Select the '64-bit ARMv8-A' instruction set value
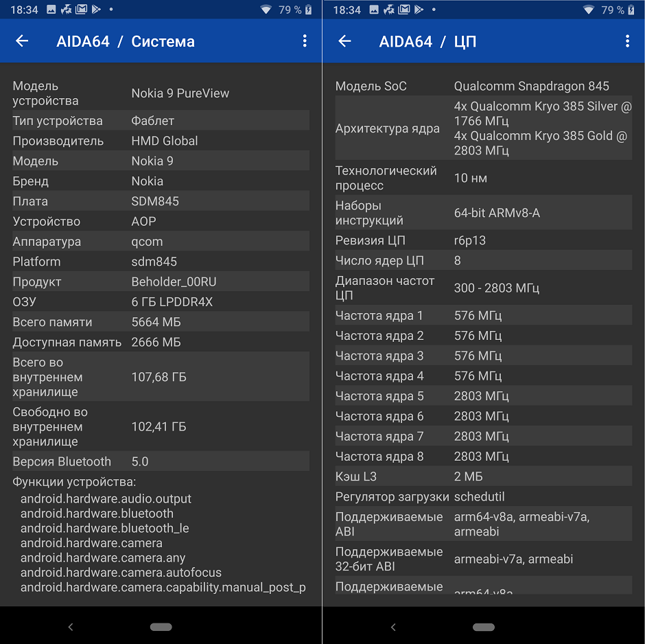This screenshot has width=645, height=644. tap(497, 213)
